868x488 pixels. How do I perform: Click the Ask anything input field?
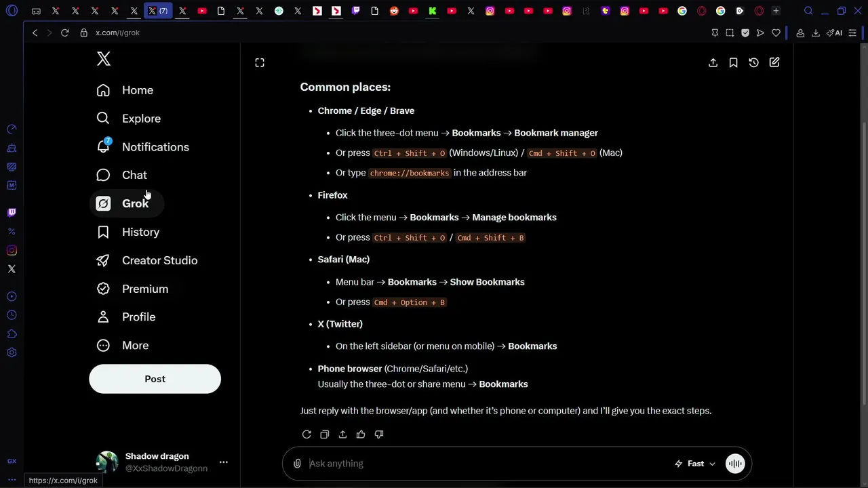tap(485, 464)
